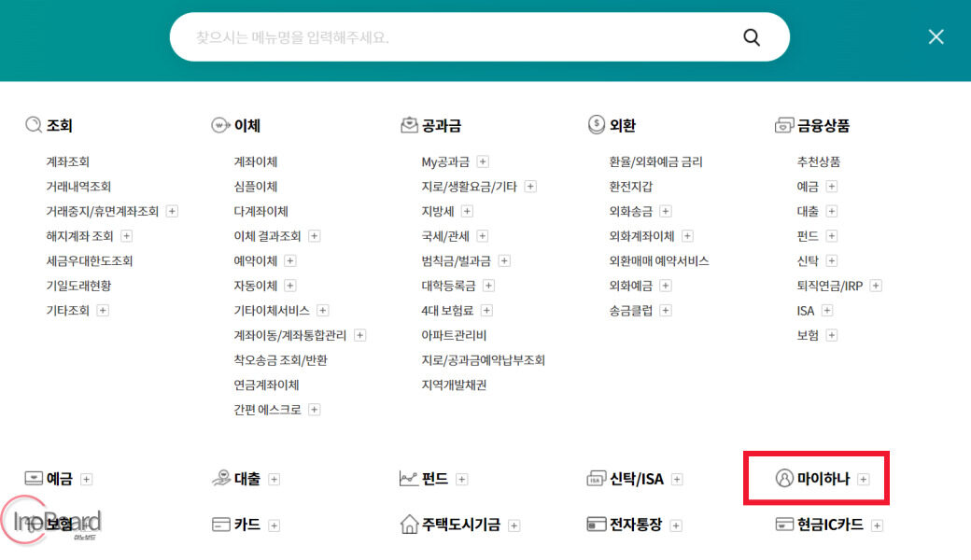This screenshot has height=560, width=971.
Task: Expand 거래중지/휴면계좌조회 submenu
Action: (172, 211)
